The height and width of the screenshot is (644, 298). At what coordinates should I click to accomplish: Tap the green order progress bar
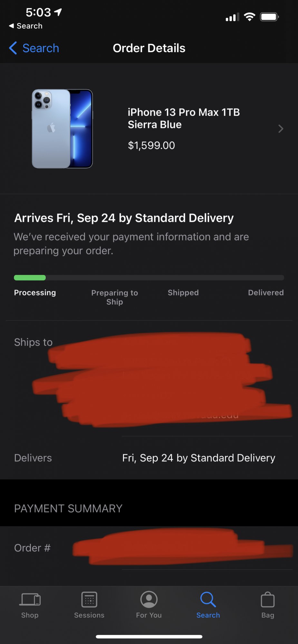pyautogui.click(x=30, y=278)
